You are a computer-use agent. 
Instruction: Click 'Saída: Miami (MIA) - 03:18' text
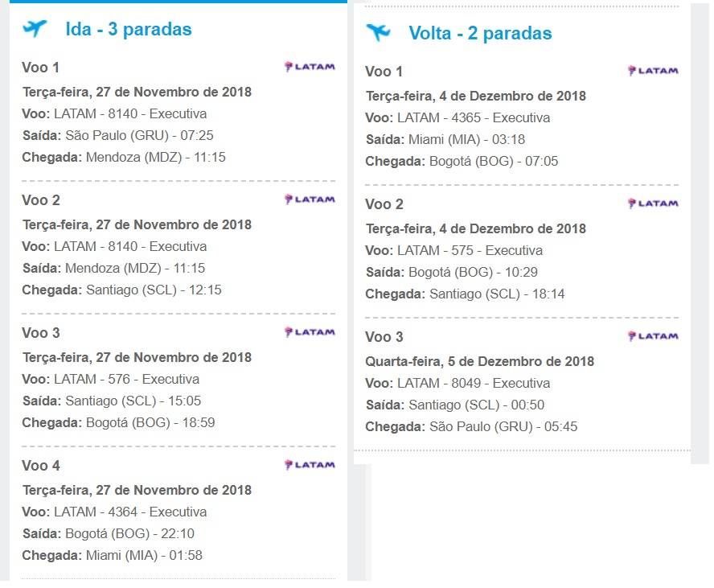(445, 139)
